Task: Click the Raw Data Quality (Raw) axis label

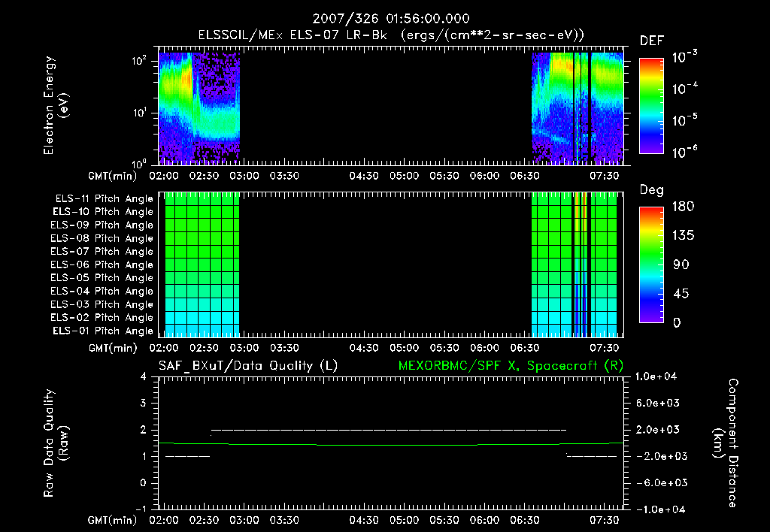Action: click(x=56, y=443)
